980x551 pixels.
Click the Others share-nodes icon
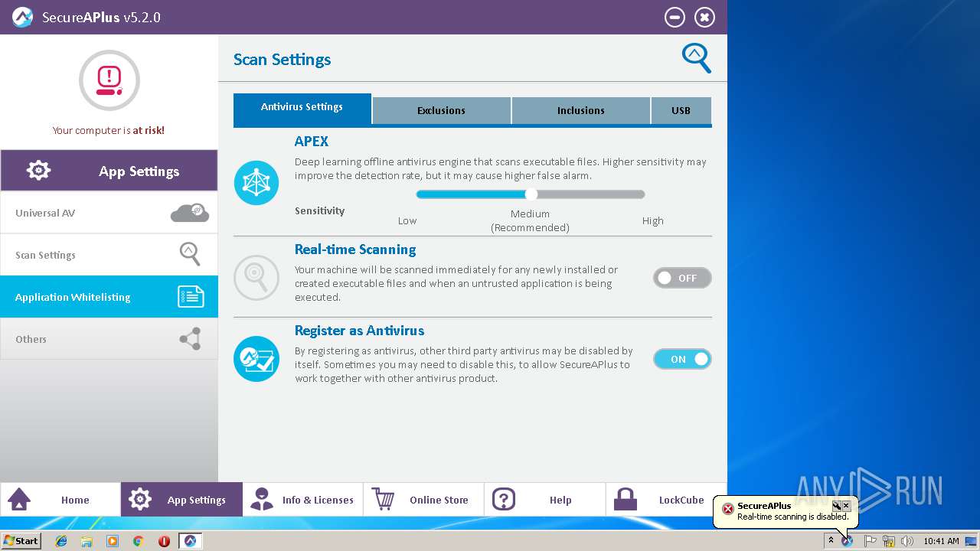click(191, 339)
